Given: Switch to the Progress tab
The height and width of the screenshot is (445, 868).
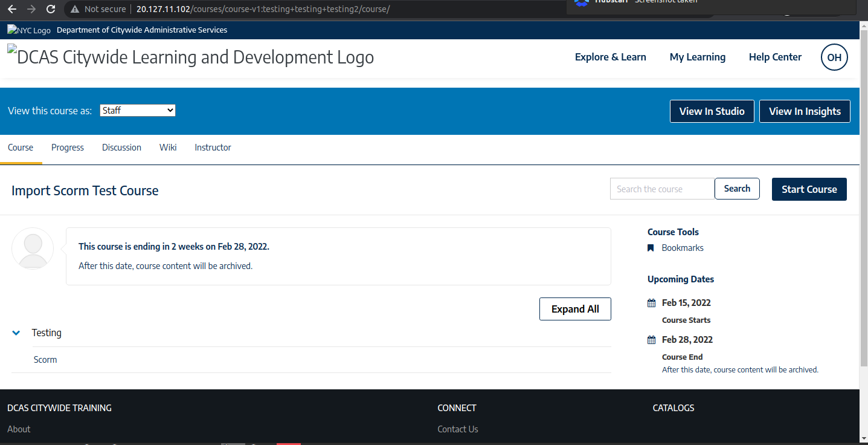Looking at the screenshot, I should click(x=68, y=148).
